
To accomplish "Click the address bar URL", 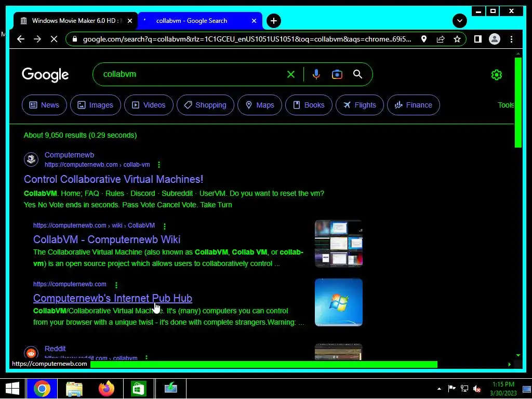I will point(247,39).
